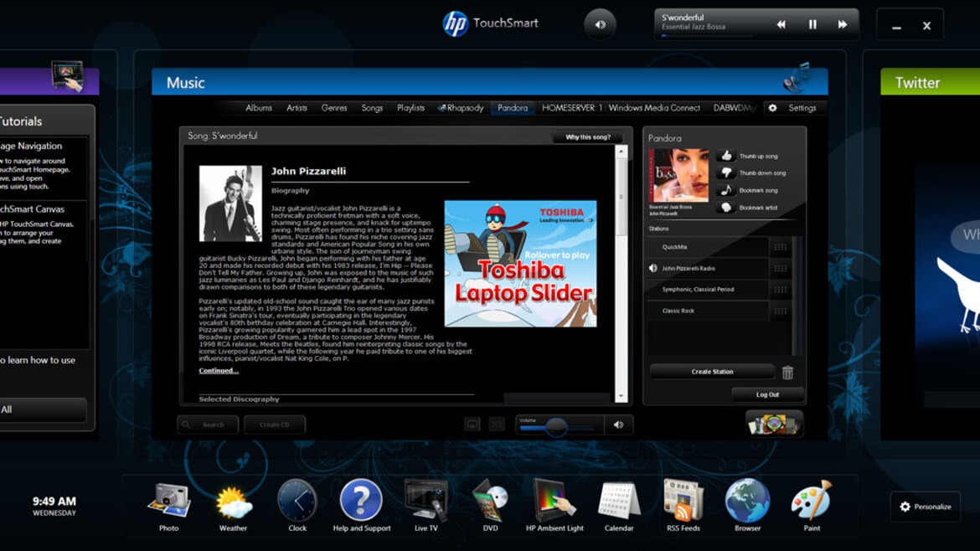The image size is (980, 551).
Task: Click the Essential Jazz Bossa album cover
Action: (678, 176)
